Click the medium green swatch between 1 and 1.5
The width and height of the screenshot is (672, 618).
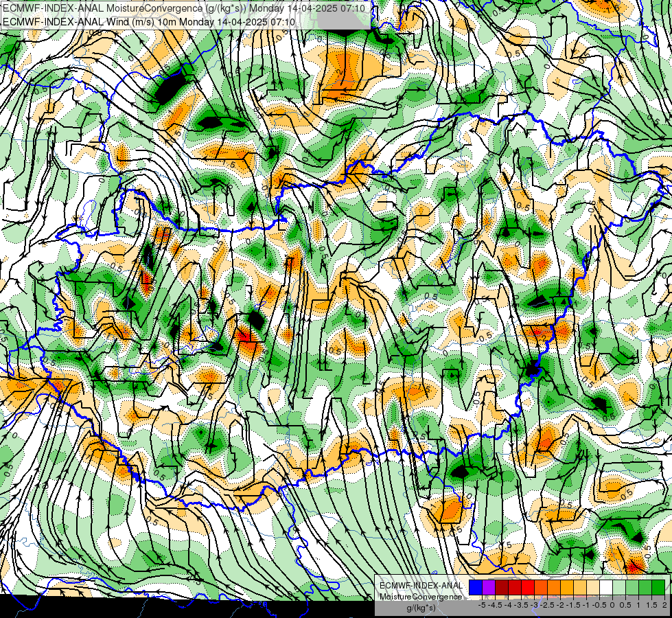tap(645, 587)
